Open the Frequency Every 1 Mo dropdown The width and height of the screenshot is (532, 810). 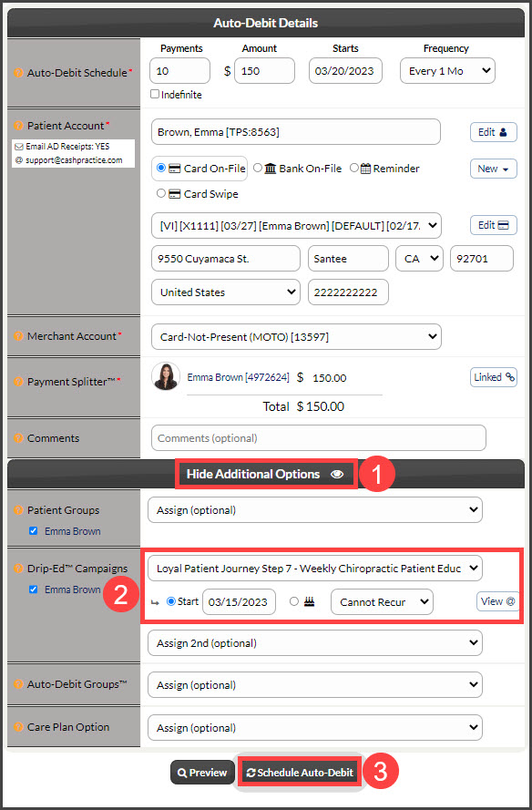(447, 71)
